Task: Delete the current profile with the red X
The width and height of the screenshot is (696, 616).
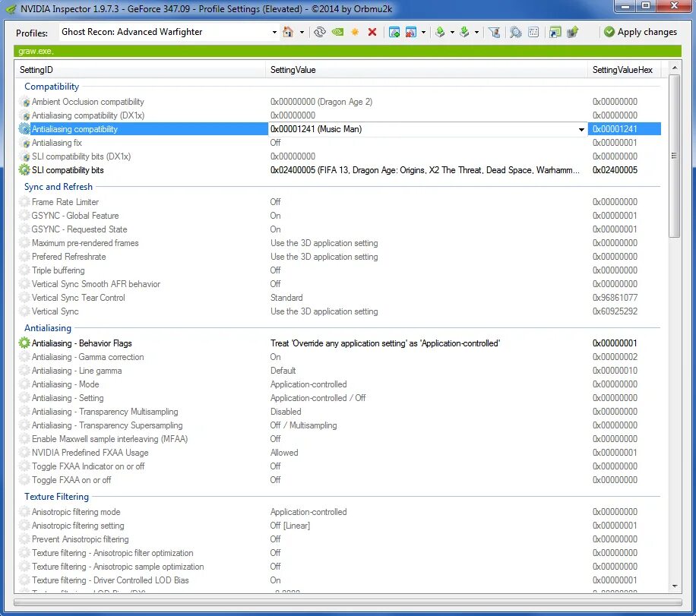Action: click(372, 32)
